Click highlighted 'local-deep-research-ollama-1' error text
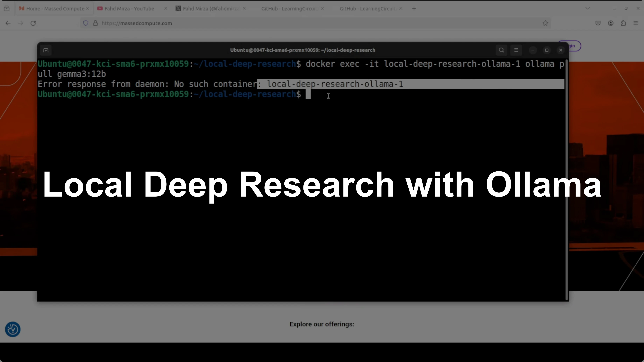Screen dimensions: 644x362 point(335,84)
